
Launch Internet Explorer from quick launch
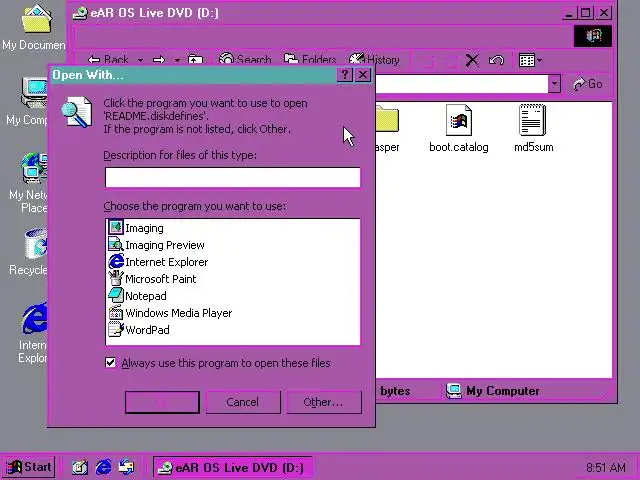tap(103, 467)
